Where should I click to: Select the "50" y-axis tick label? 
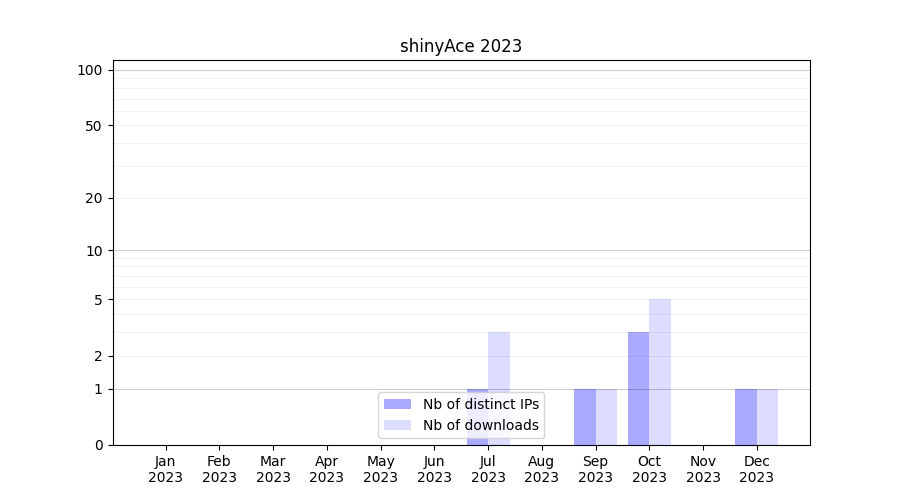click(x=94, y=126)
